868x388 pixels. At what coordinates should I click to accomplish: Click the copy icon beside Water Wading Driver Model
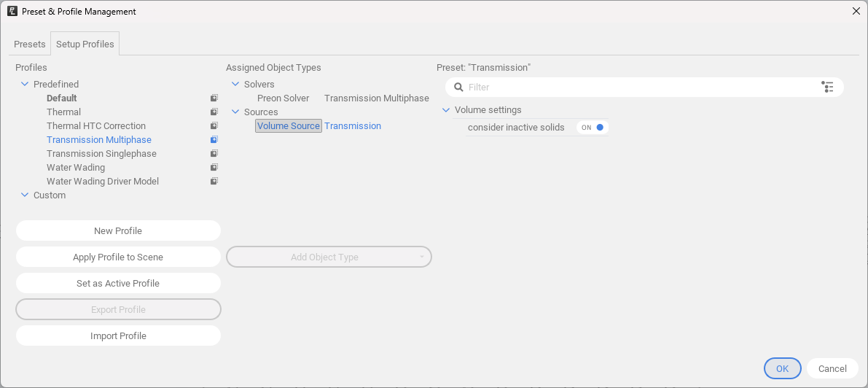pos(214,182)
